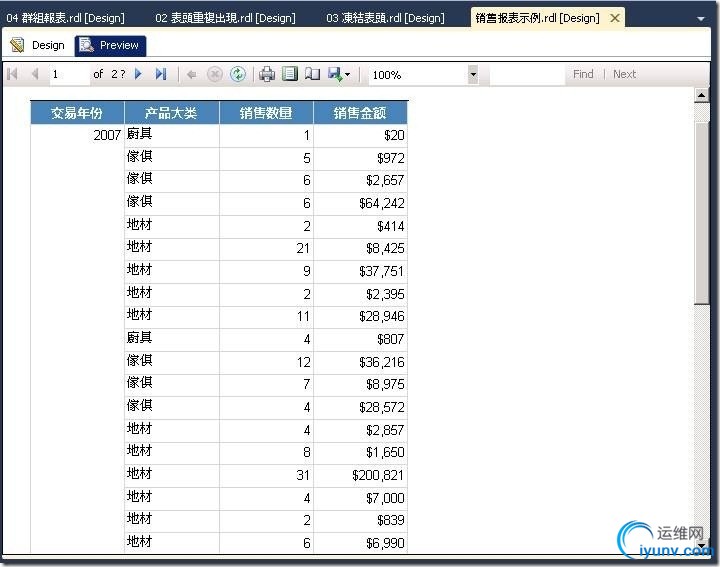Click the find text field
Viewport: 720px width, 567px height.
pyautogui.click(x=527, y=74)
